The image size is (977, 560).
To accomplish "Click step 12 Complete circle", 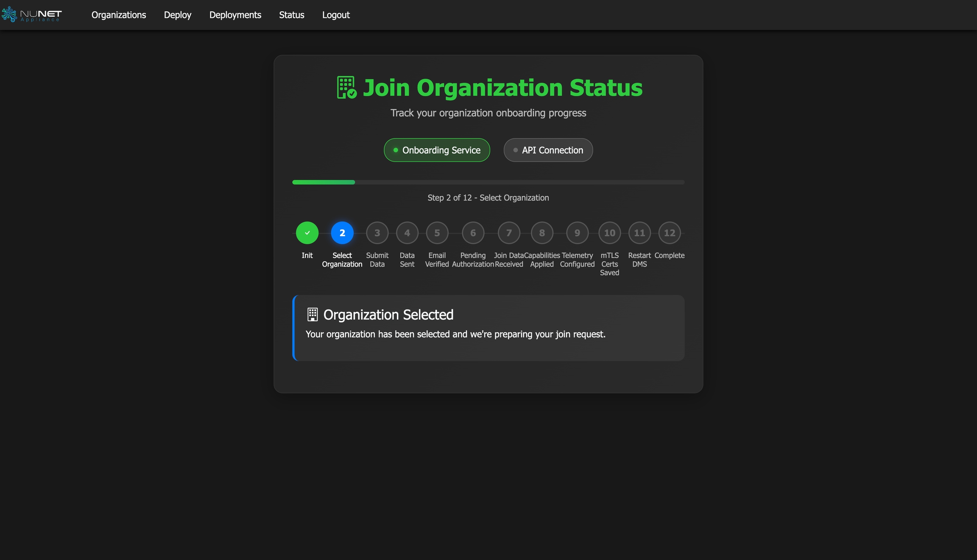I will tap(669, 233).
